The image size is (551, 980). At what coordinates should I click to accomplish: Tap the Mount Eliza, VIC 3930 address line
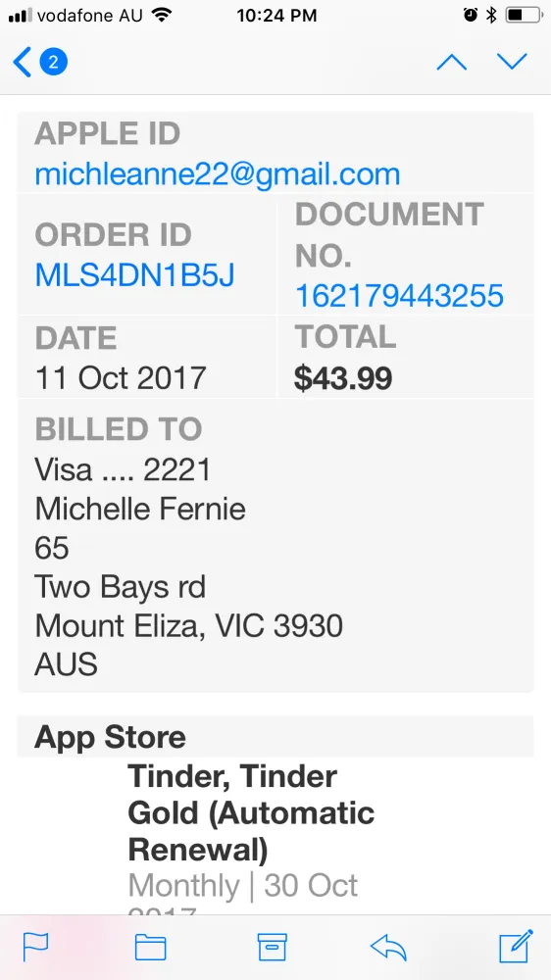pyautogui.click(x=189, y=625)
